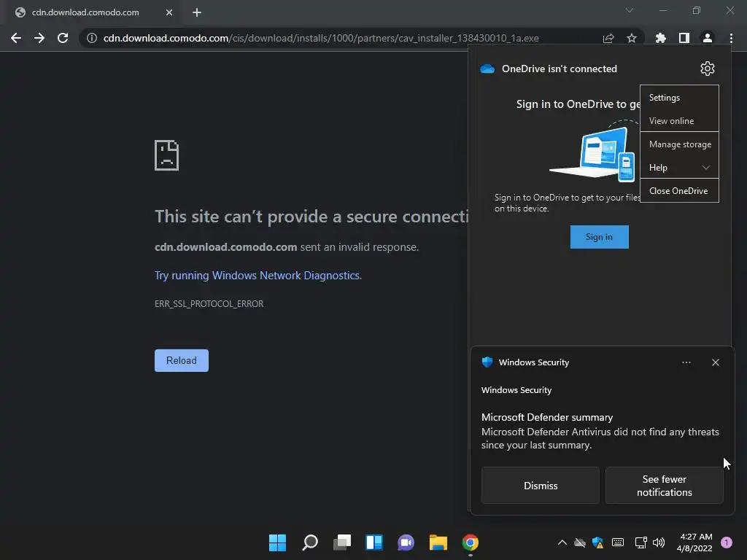Screen dimensions: 747x560
Task: Click the Windows Security shield icon in notification
Action: coord(487,362)
